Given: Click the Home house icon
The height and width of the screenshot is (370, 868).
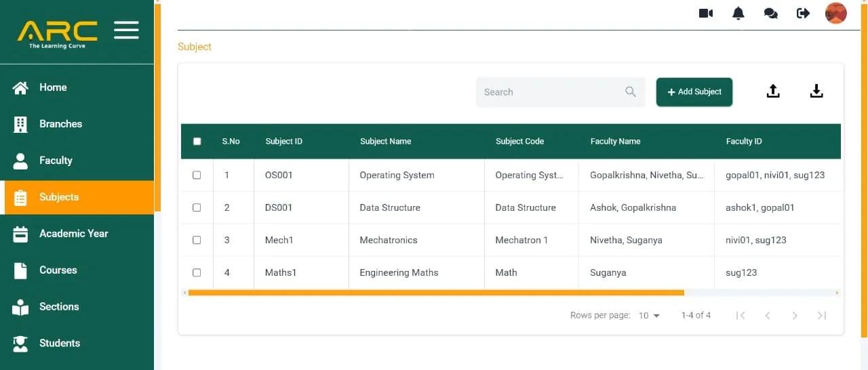Looking at the screenshot, I should 20,87.
